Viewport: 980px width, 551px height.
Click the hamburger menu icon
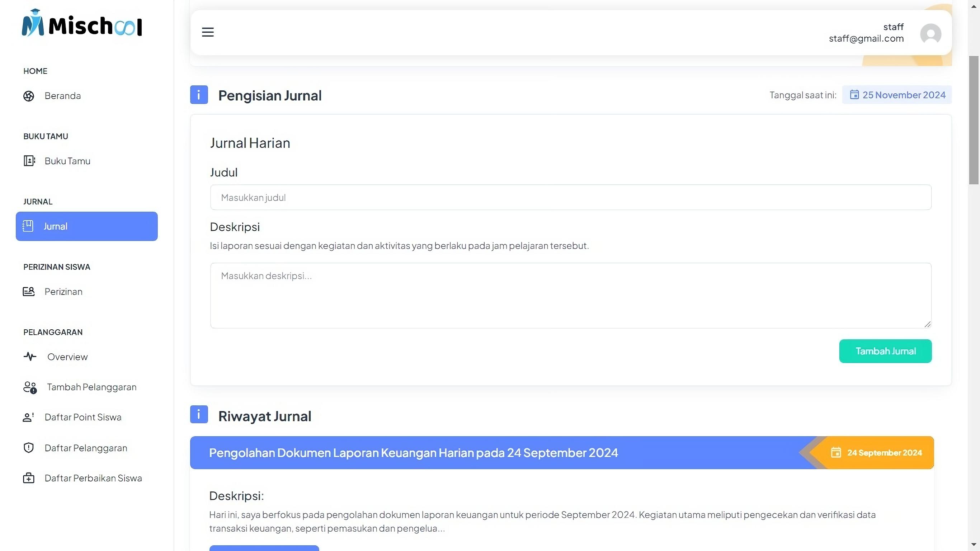208,32
